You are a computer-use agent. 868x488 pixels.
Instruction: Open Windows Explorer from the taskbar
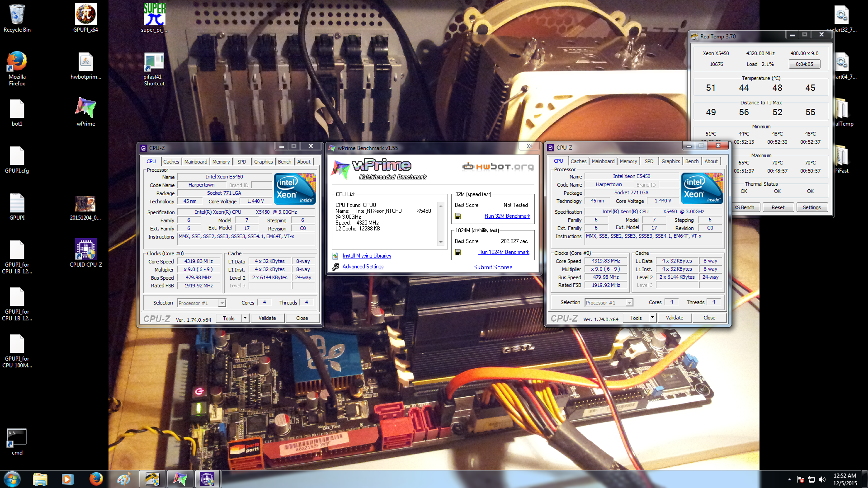40,479
